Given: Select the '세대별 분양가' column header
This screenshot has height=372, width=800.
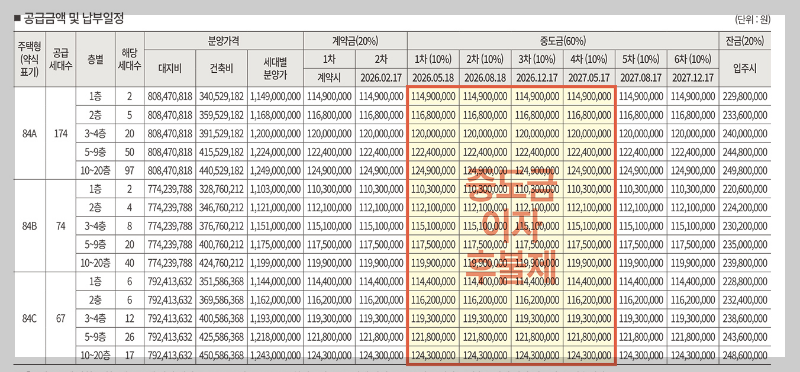Looking at the screenshot, I should point(275,68).
